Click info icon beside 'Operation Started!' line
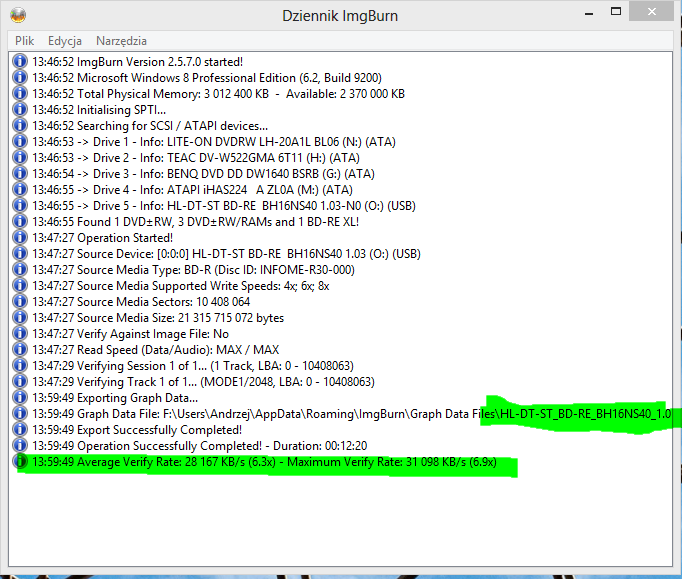The image size is (682, 579). pos(20,238)
